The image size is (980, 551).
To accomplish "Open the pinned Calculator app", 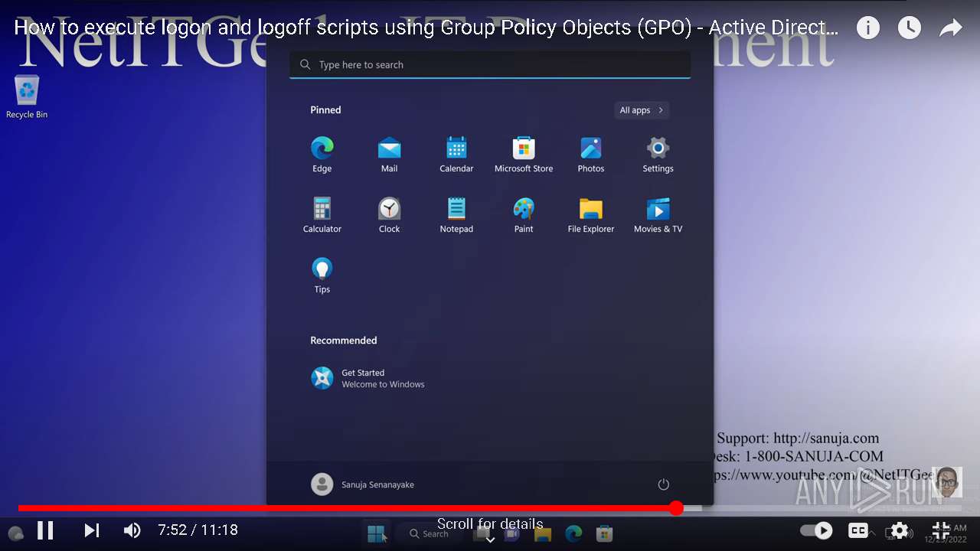I will pos(322,215).
